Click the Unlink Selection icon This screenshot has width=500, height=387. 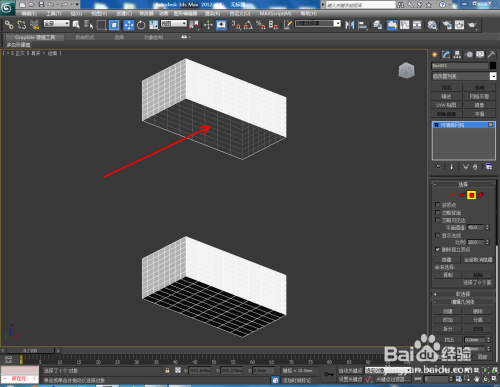[x=22, y=25]
